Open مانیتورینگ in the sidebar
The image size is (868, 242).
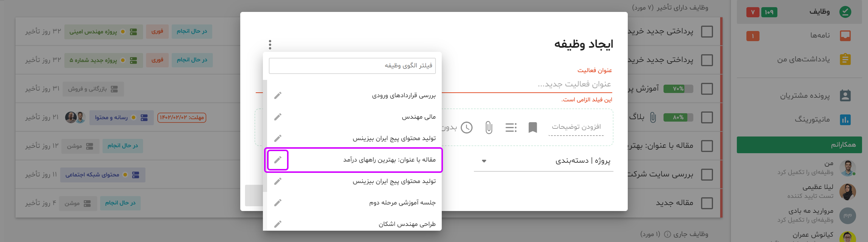[x=799, y=120]
